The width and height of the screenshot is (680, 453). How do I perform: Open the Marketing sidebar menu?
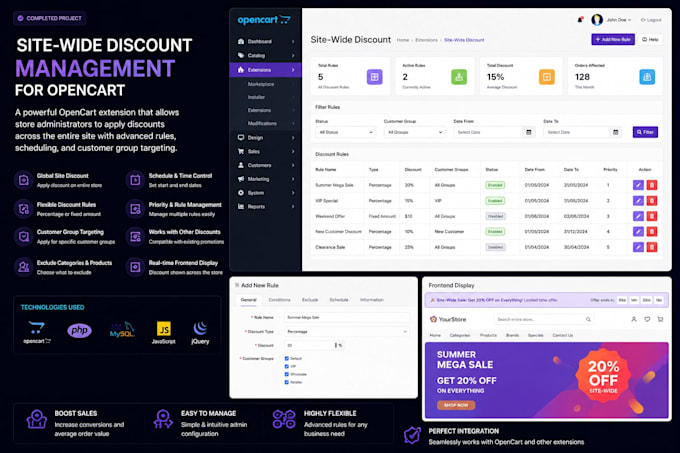pyautogui.click(x=265, y=179)
